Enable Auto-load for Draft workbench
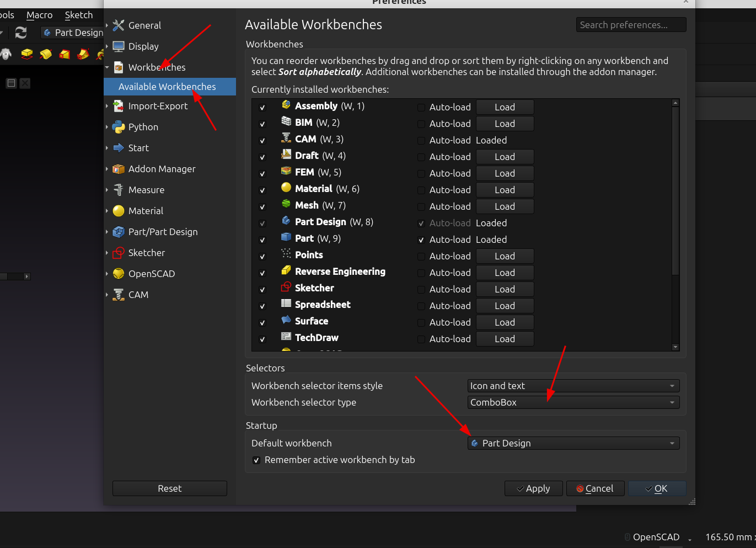The width and height of the screenshot is (756, 548). (421, 157)
